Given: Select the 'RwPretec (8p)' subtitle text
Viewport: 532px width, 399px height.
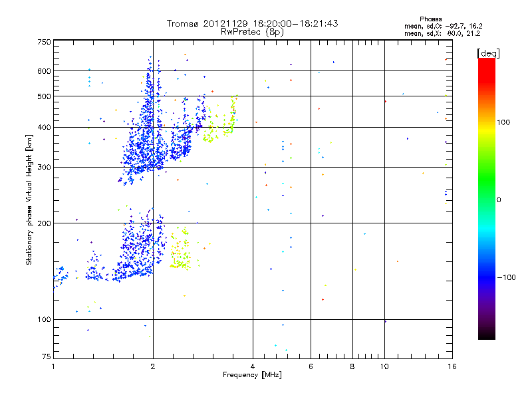Looking at the screenshot, I should coord(252,32).
